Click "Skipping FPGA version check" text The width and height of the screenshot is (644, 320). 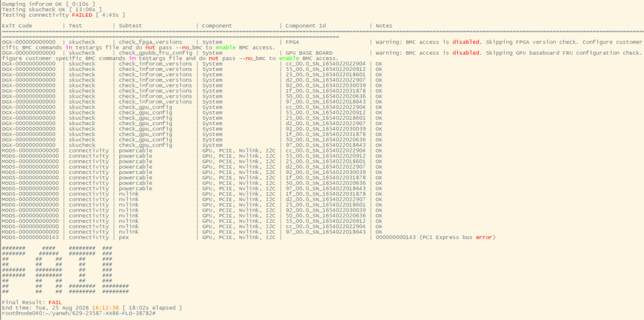[x=531, y=42]
